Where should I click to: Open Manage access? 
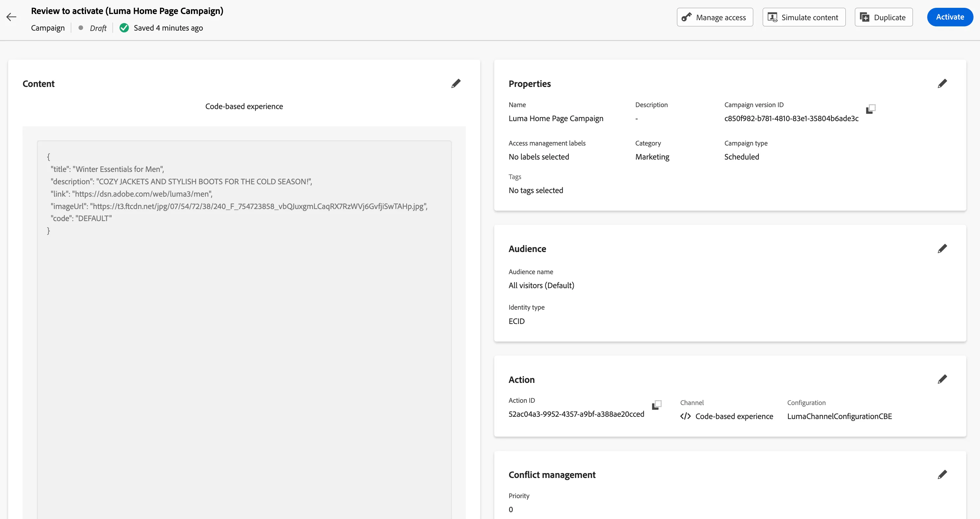click(x=715, y=17)
